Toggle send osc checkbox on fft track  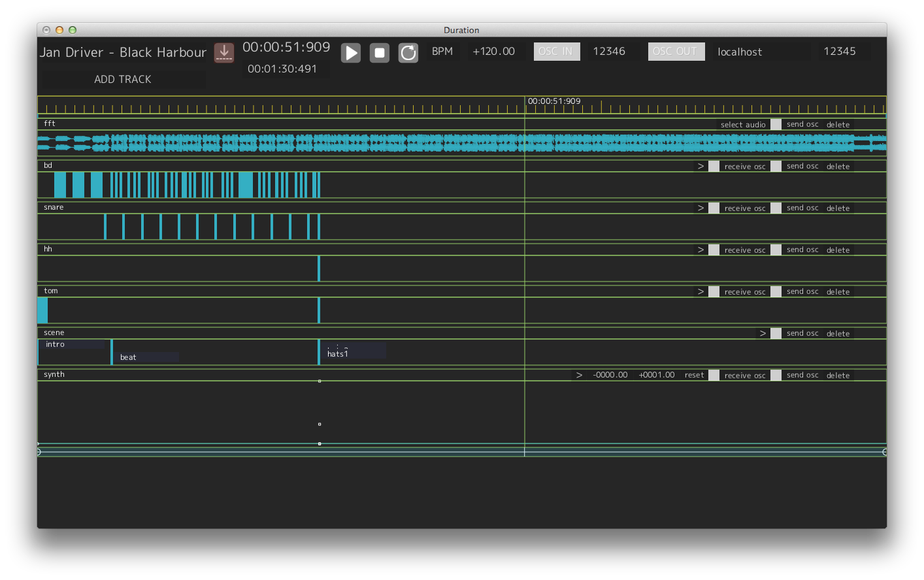coord(776,124)
